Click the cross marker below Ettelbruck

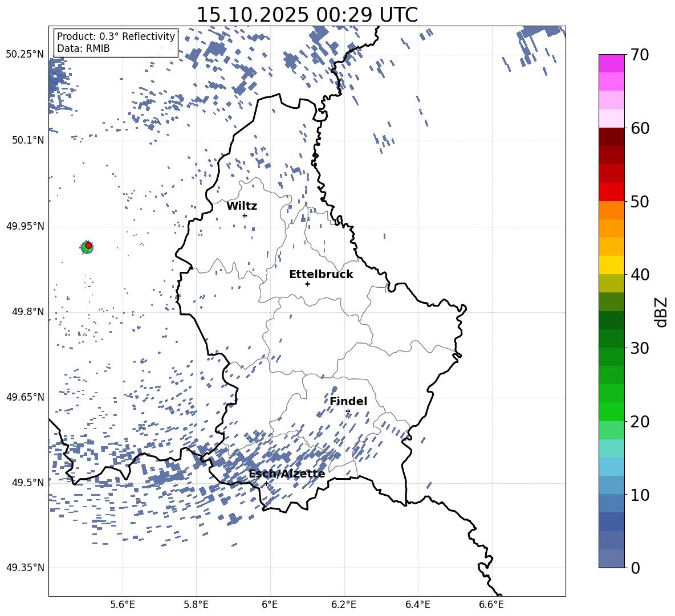point(307,284)
